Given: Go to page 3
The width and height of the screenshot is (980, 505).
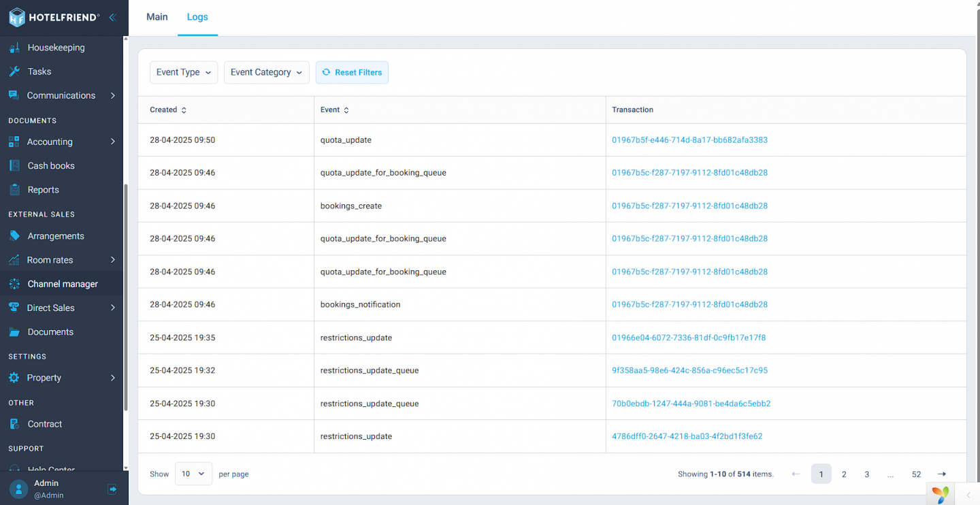Looking at the screenshot, I should click(866, 474).
